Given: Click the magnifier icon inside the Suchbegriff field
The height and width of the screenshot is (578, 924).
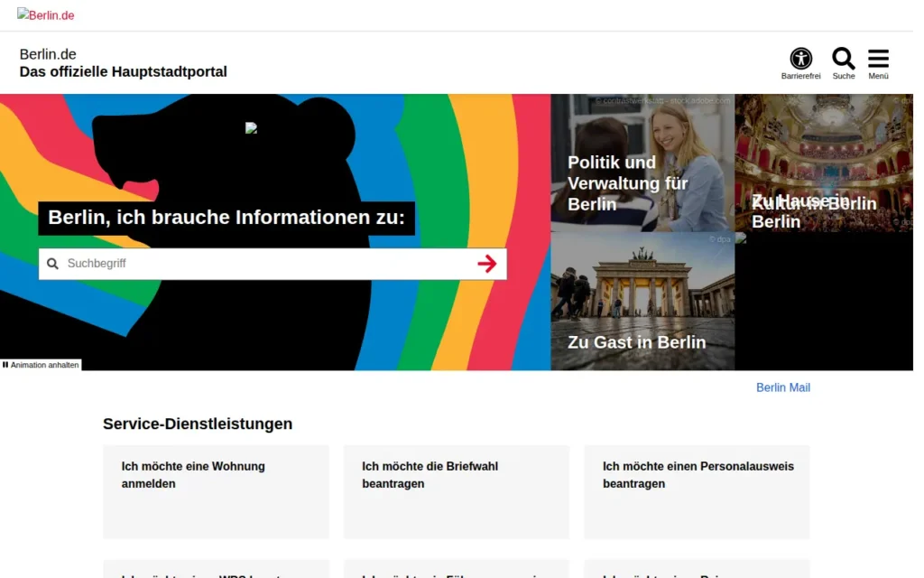Looking at the screenshot, I should tap(52, 264).
